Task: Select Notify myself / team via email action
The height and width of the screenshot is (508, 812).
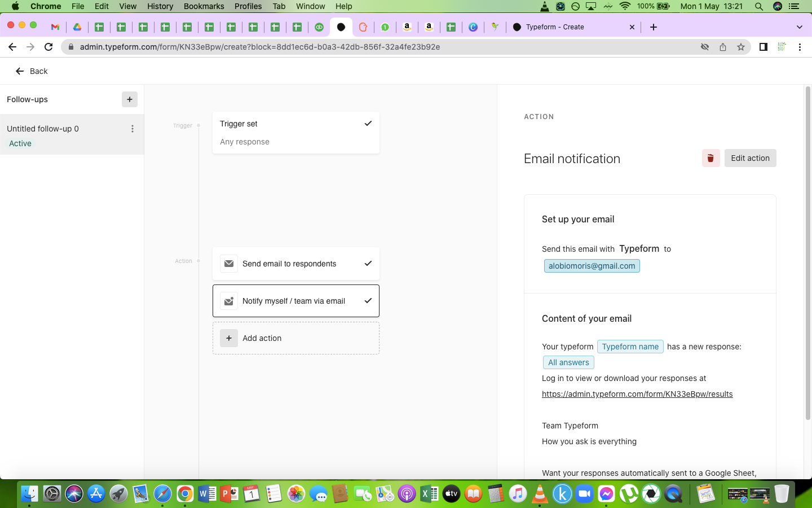Action: (296, 301)
